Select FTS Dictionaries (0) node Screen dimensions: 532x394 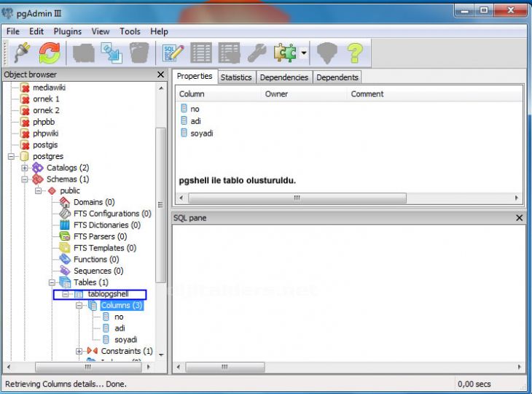coord(107,225)
